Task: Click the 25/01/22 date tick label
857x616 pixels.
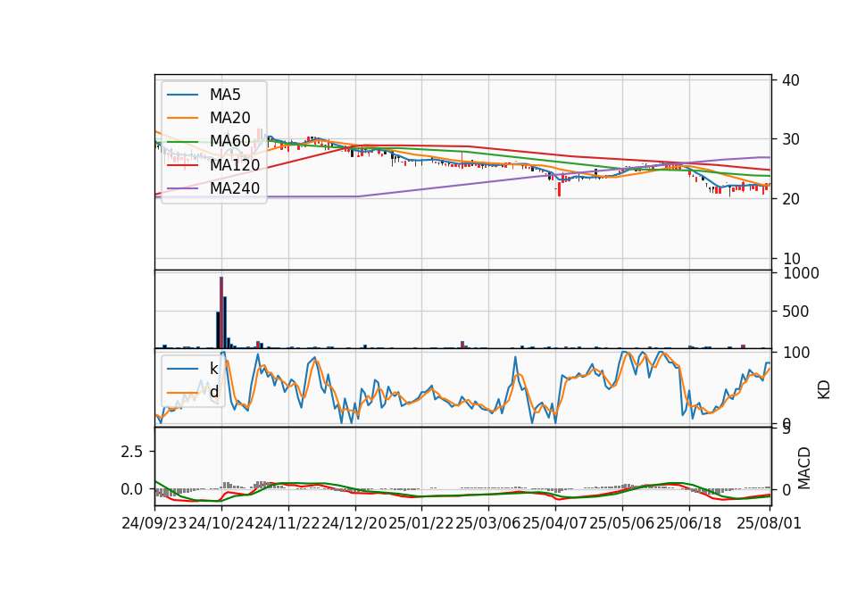Action: pos(421,523)
